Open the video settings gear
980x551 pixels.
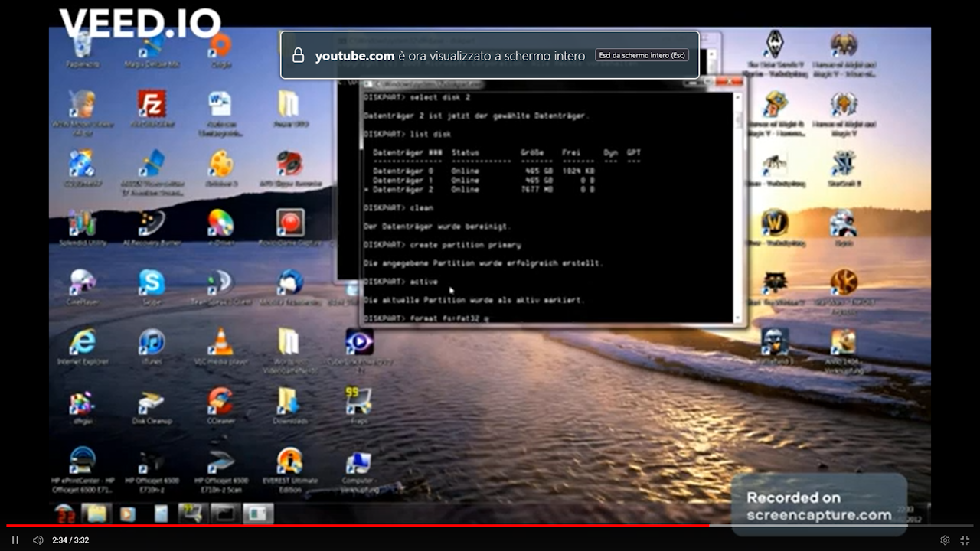click(x=945, y=540)
